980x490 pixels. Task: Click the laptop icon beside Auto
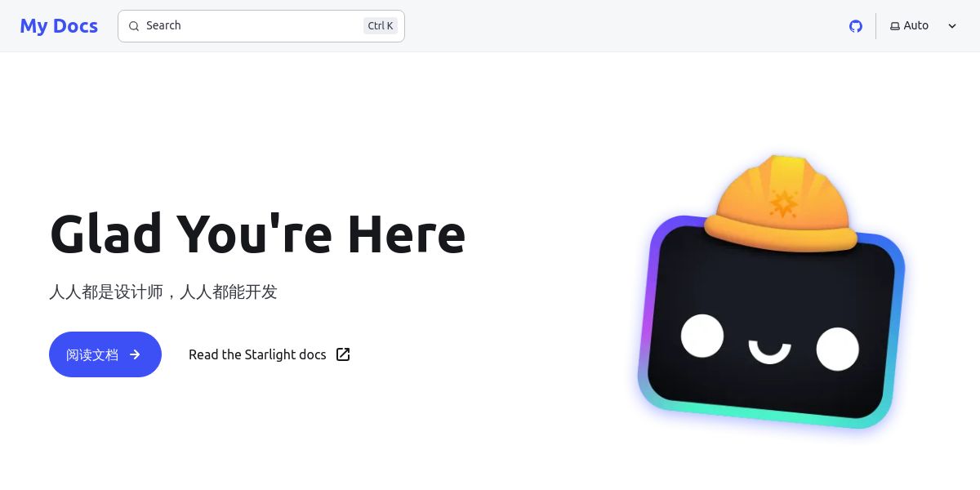[x=895, y=26]
